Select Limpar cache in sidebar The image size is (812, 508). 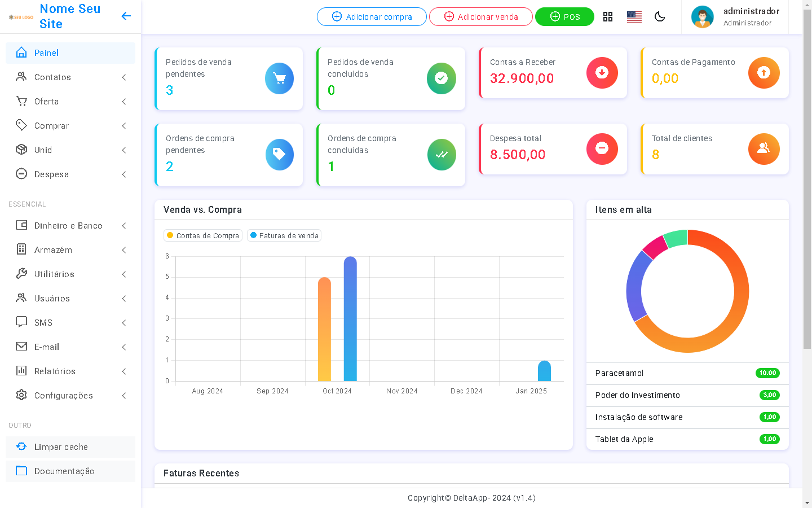70,447
